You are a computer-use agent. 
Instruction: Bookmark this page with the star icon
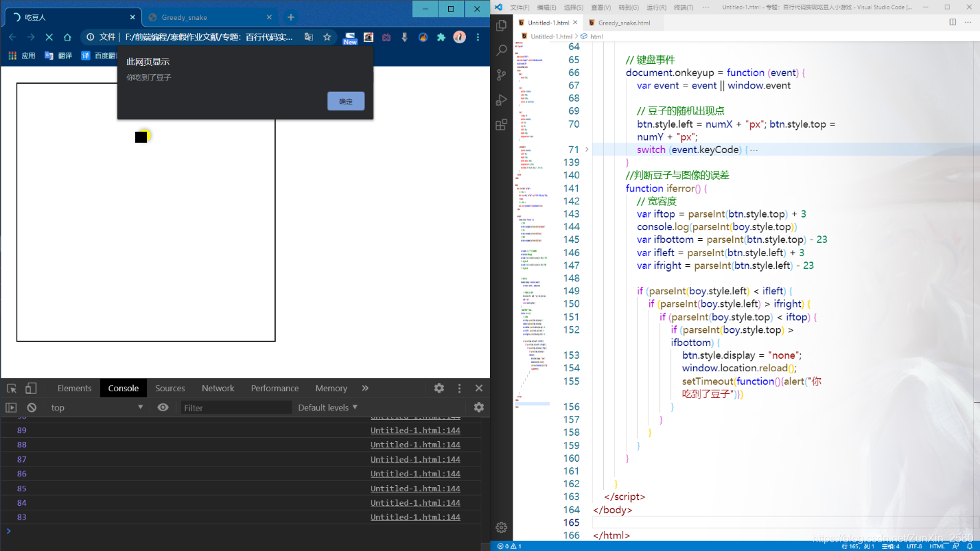pyautogui.click(x=327, y=37)
